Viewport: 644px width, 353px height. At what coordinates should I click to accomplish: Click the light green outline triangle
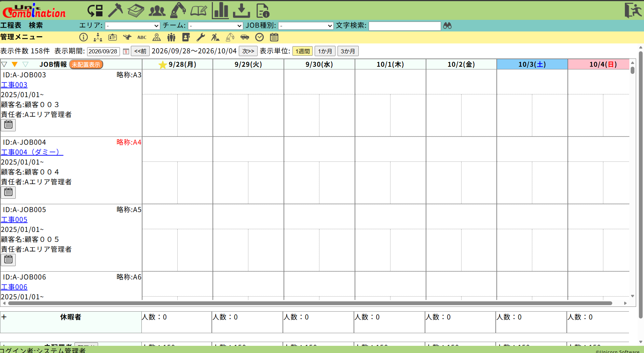tap(25, 64)
